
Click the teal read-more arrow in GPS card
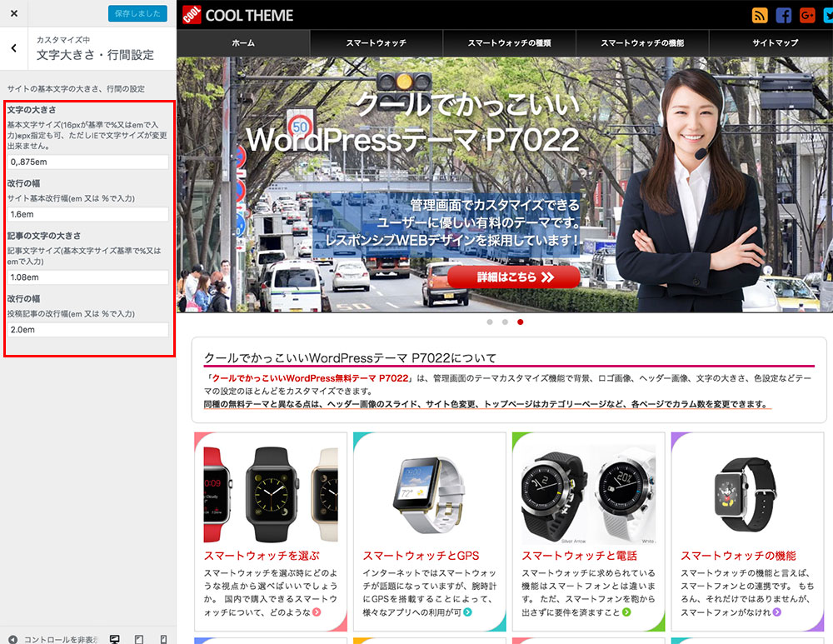467,612
